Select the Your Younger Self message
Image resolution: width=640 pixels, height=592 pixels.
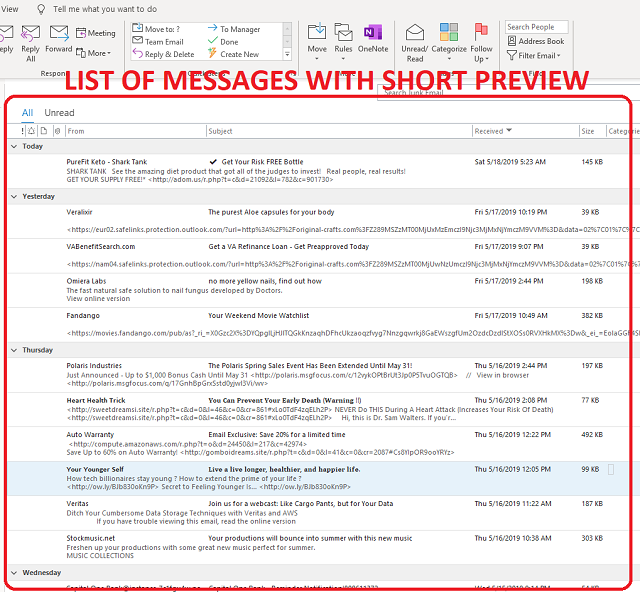click(x=318, y=478)
